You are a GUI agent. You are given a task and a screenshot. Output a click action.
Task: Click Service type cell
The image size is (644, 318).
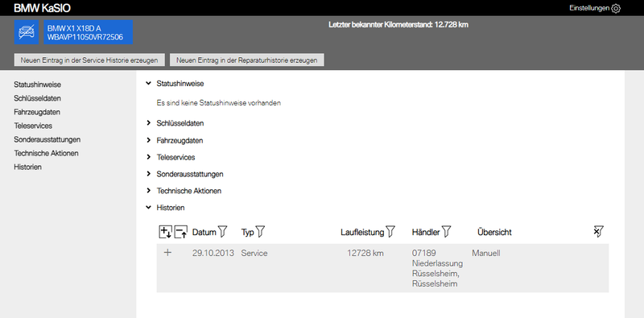(254, 253)
